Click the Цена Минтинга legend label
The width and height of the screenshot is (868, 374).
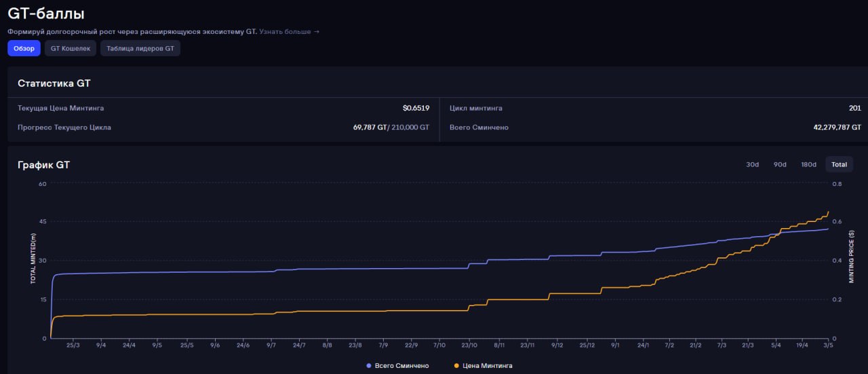pos(486,366)
